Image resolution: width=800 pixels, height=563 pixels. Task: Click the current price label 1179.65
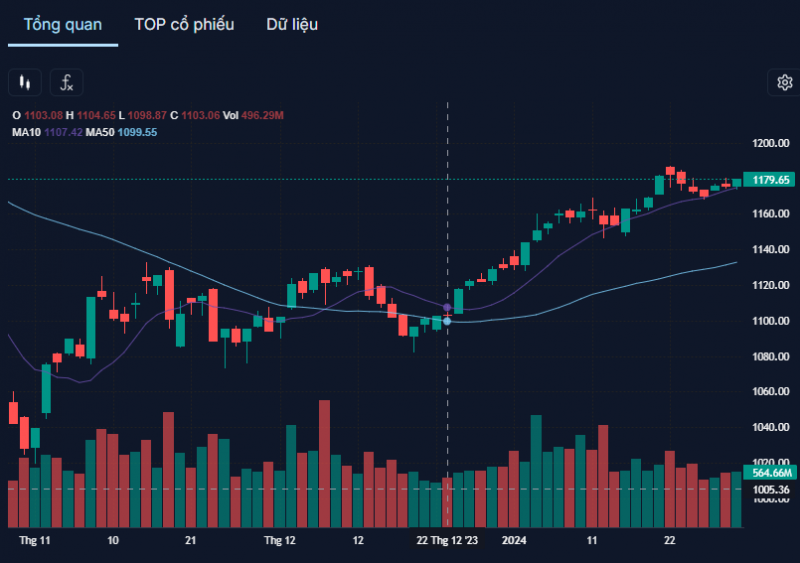(771, 180)
